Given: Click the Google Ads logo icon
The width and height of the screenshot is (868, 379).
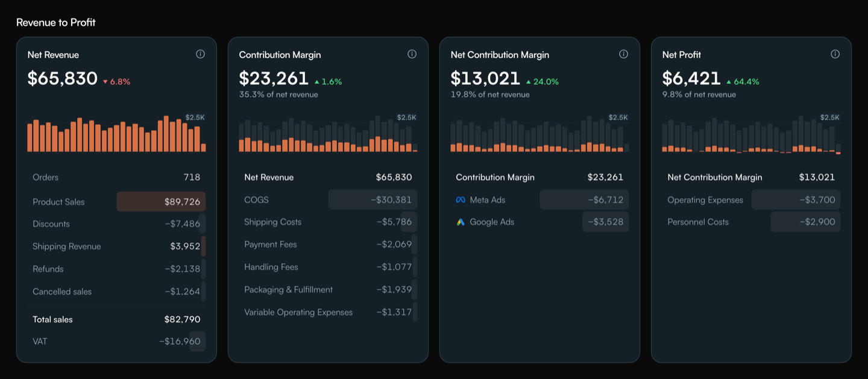Looking at the screenshot, I should (x=461, y=222).
